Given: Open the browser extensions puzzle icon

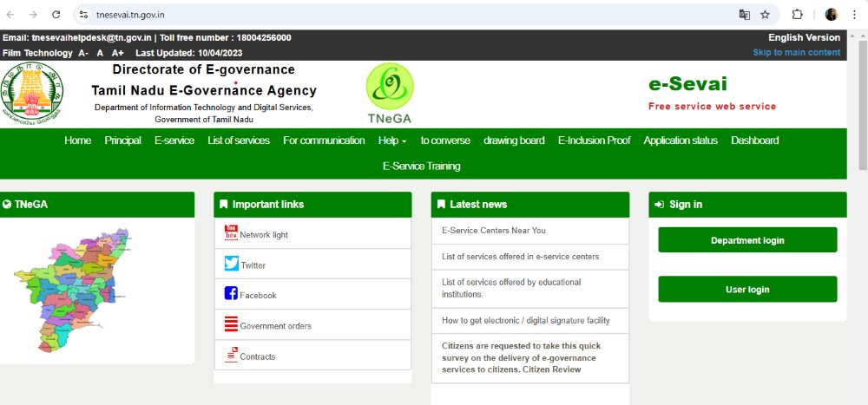Looking at the screenshot, I should (797, 15).
